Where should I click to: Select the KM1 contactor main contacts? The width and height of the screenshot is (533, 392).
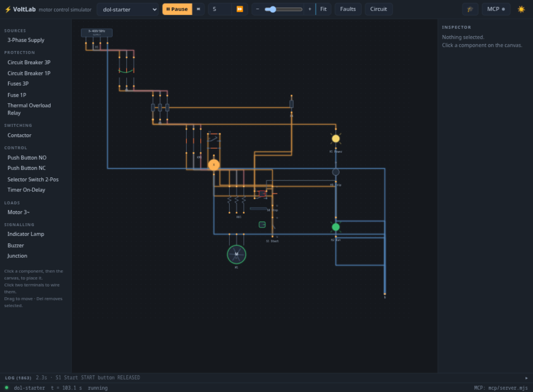[x=193, y=141]
